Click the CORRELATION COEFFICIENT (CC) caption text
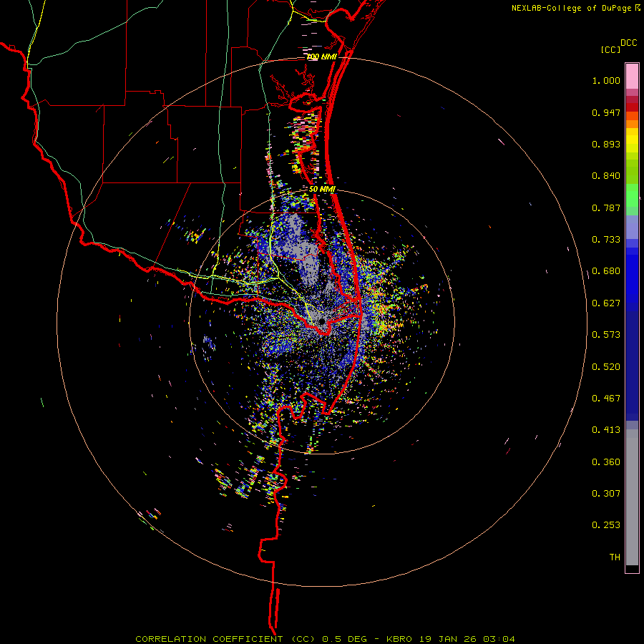This screenshot has width=644, height=644. [x=225, y=639]
